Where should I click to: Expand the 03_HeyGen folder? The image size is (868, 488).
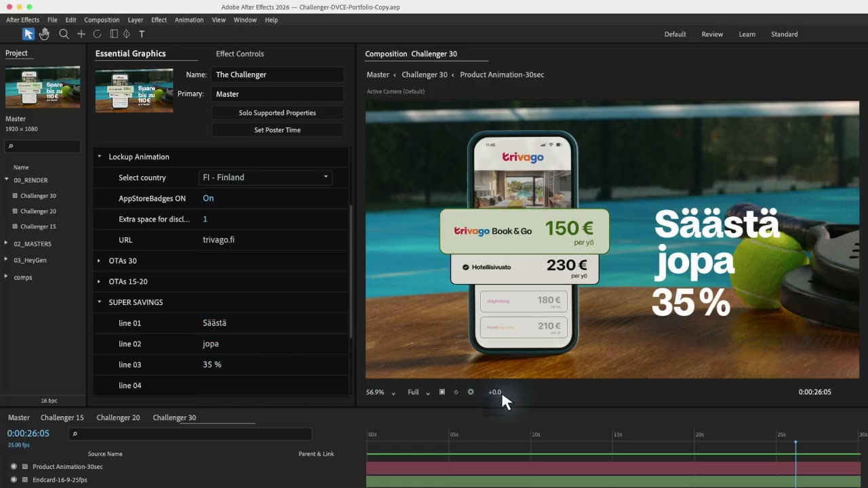[7, 260]
